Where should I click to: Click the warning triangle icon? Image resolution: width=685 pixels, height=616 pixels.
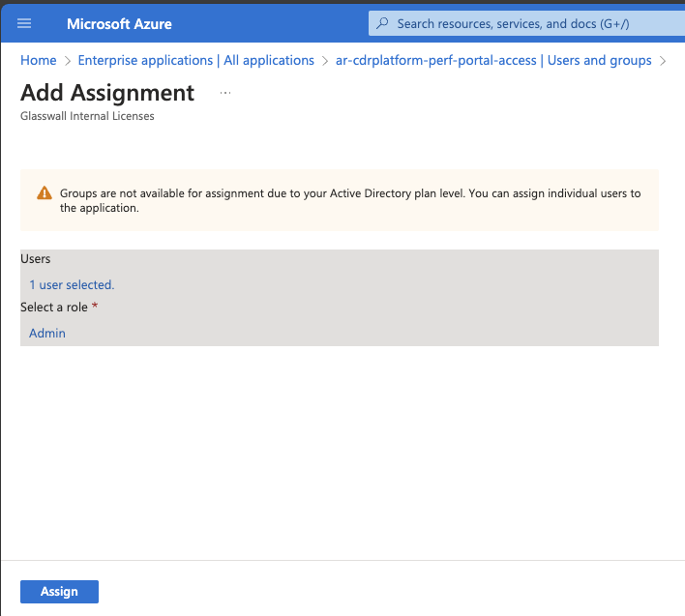click(44, 193)
